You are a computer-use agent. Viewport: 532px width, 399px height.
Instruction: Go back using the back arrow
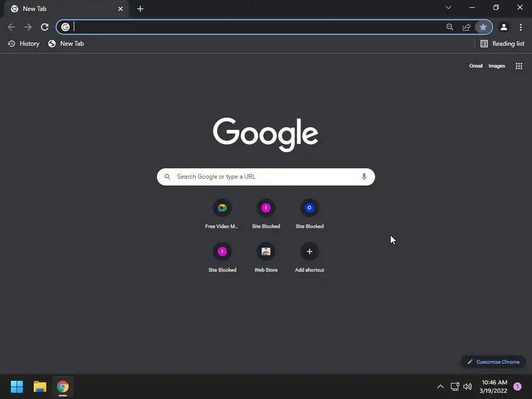[11, 27]
